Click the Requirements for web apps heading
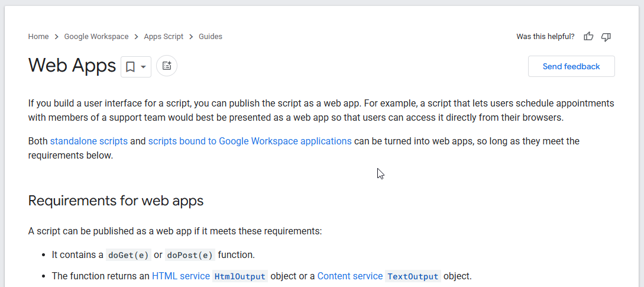The image size is (644, 287). click(116, 201)
